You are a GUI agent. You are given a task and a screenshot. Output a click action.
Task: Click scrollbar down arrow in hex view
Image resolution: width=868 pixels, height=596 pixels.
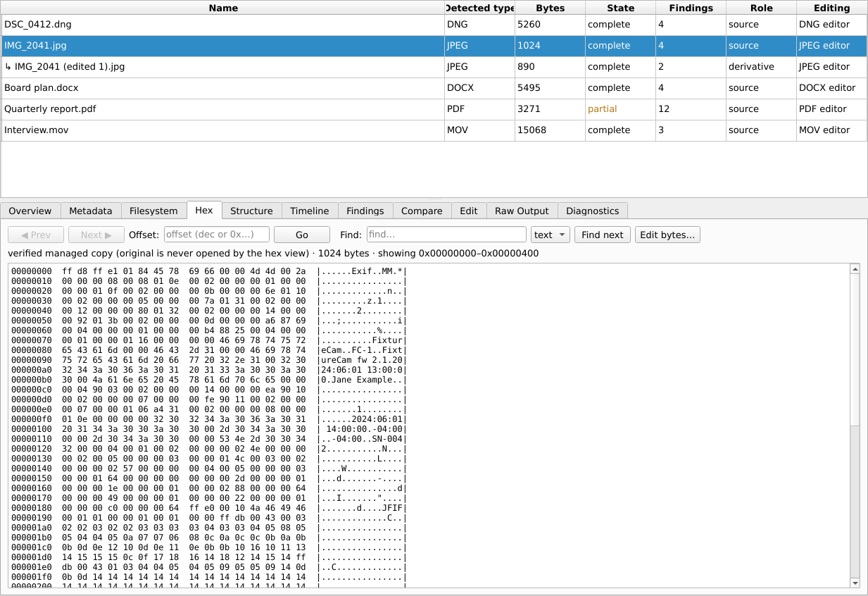[855, 583]
